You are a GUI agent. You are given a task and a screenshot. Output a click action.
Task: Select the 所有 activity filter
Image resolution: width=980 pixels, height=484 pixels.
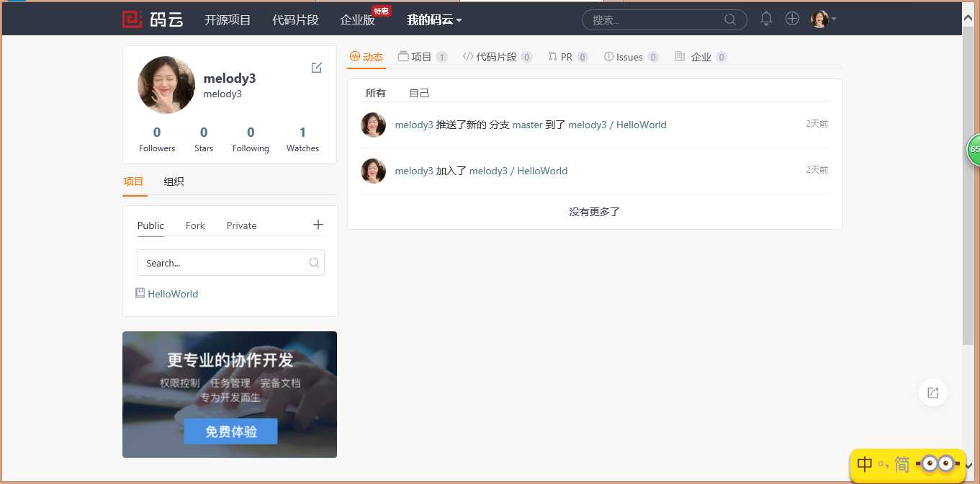tap(376, 93)
